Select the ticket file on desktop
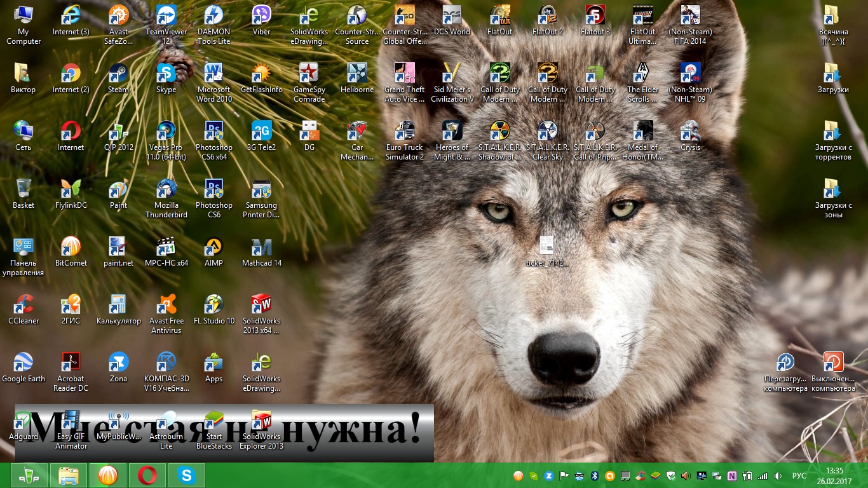 pyautogui.click(x=547, y=247)
